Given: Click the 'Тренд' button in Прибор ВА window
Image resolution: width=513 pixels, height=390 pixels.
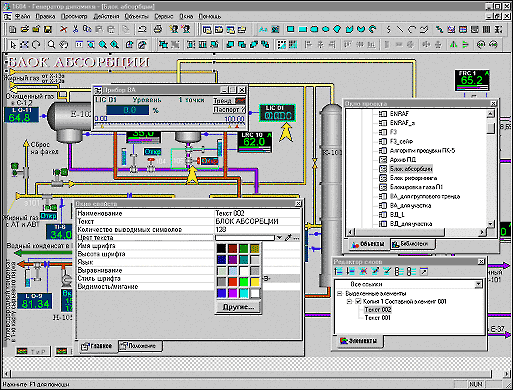Looking at the screenshot, I should (229, 101).
